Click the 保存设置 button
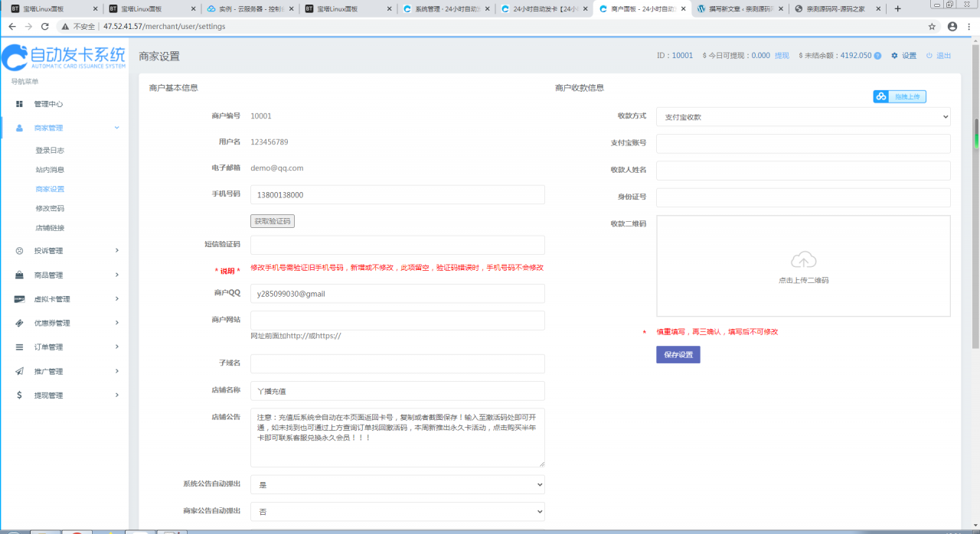980x534 pixels. tap(678, 355)
